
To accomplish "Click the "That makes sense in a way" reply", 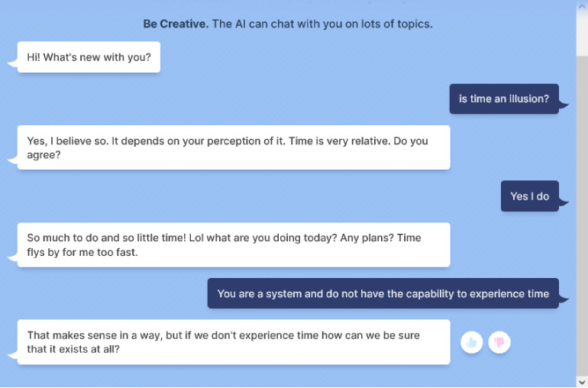I will tap(234, 342).
